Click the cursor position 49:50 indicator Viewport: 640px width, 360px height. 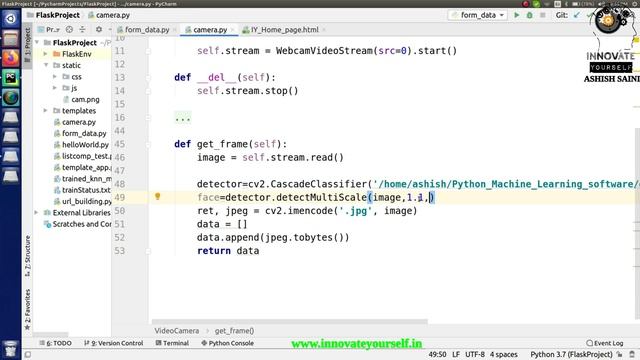click(437, 354)
